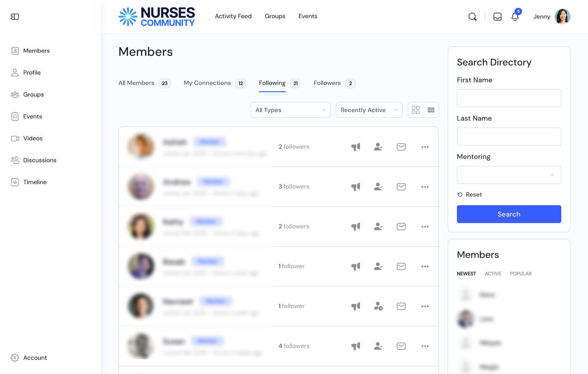588x374 pixels.
Task: Open the messages inbox icon
Action: (x=498, y=17)
